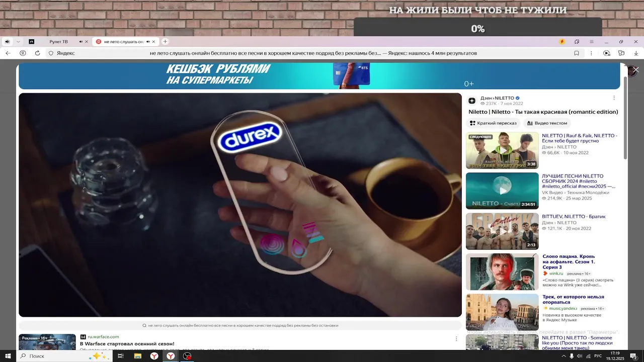Open File Explorer from the taskbar
The image size is (644, 362).
point(137,356)
